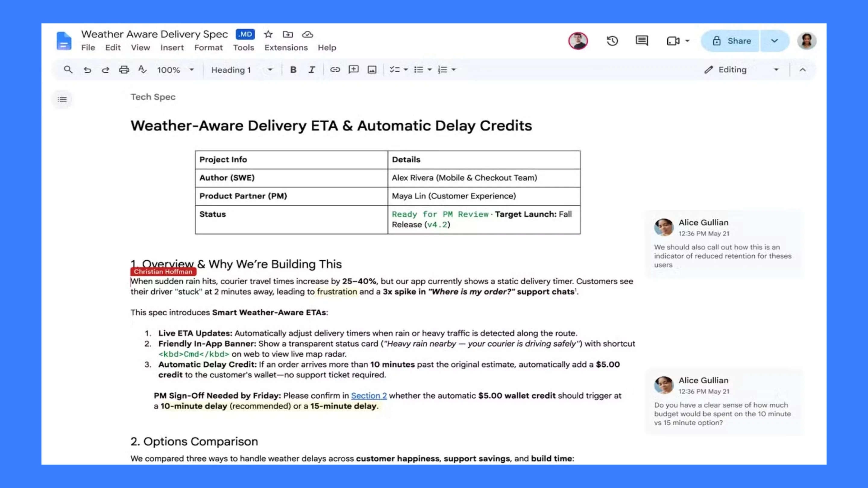Toggle italic formatting
This screenshot has width=868, height=488.
pyautogui.click(x=312, y=70)
